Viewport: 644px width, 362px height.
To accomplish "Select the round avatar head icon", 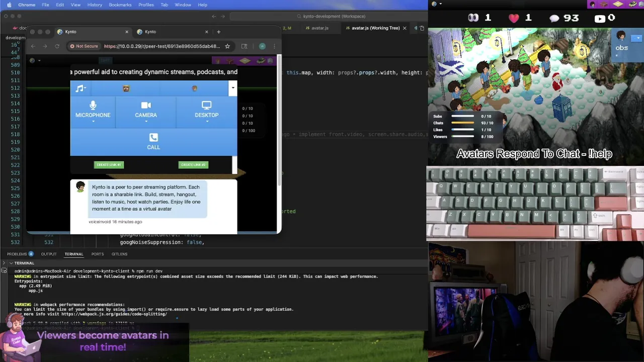I will [195, 88].
